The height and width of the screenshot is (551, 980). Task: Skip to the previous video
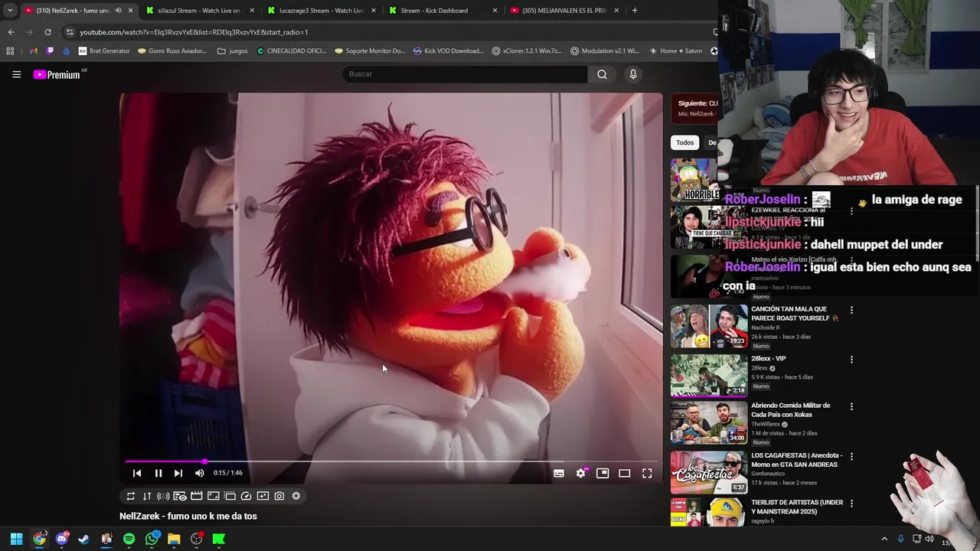[137, 473]
